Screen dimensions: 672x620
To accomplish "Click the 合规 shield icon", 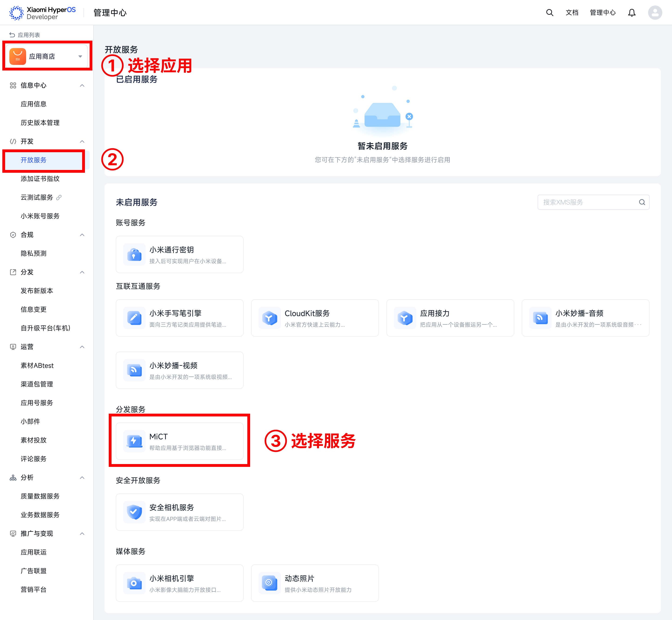I will coord(13,235).
